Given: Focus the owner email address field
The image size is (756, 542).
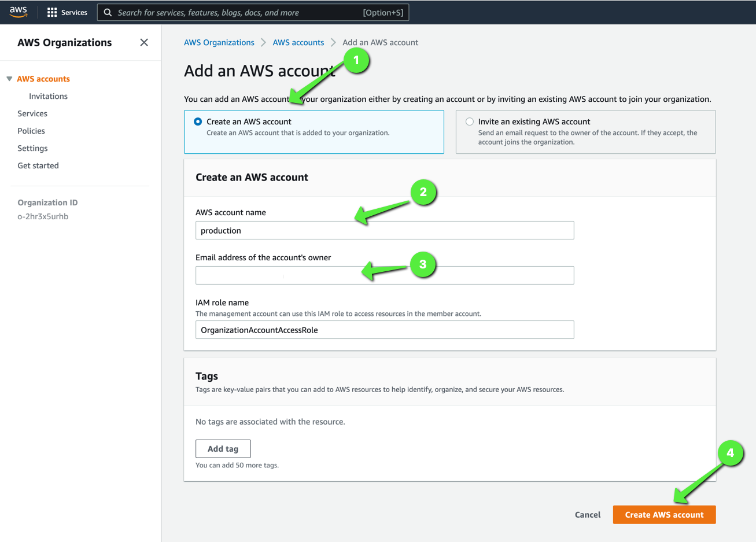Looking at the screenshot, I should (x=385, y=275).
